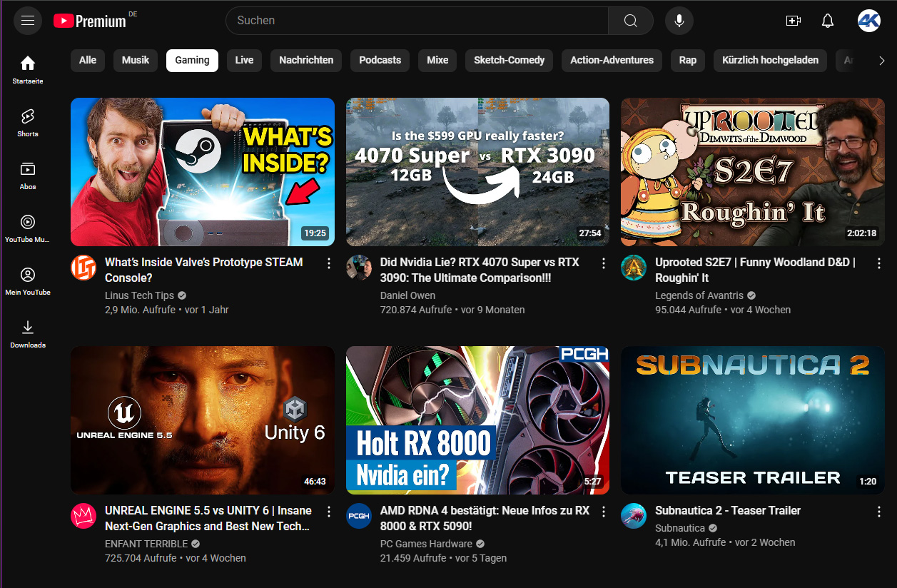This screenshot has height=588, width=897.
Task: Open YouTube Music in sidebar
Action: (28, 228)
